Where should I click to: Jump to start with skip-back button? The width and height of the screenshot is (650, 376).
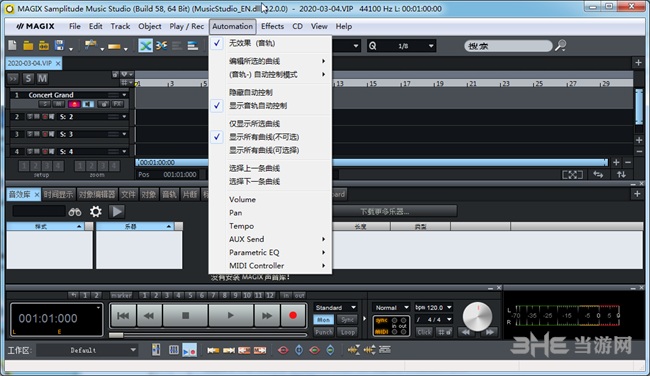[123, 316]
